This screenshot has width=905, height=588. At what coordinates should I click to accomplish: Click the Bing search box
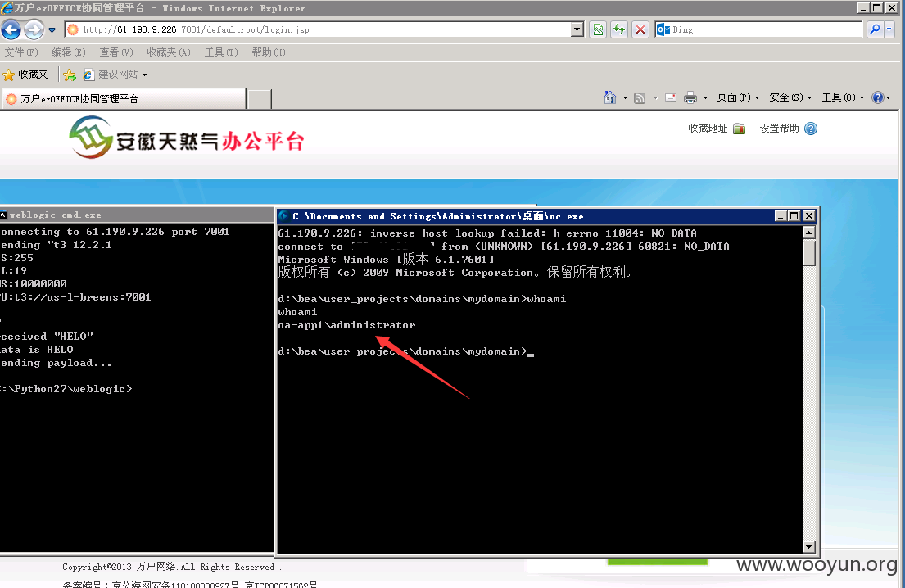pos(758,29)
